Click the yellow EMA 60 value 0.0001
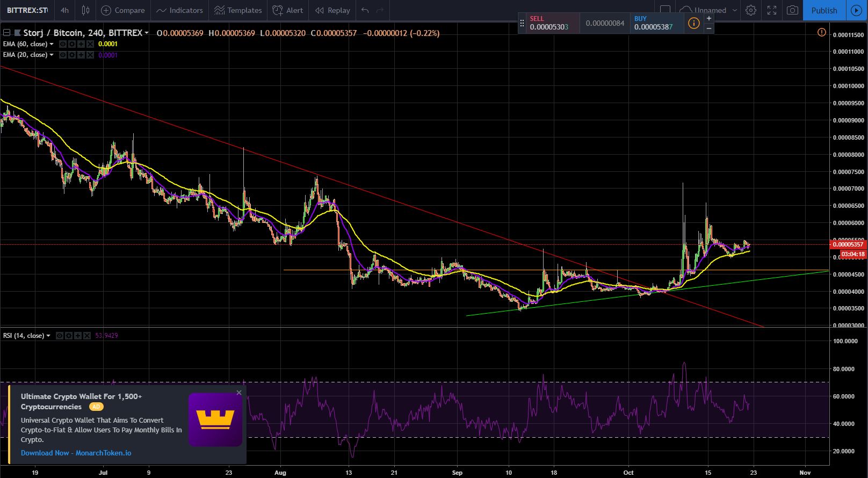Image resolution: width=868 pixels, height=478 pixels. 108,44
